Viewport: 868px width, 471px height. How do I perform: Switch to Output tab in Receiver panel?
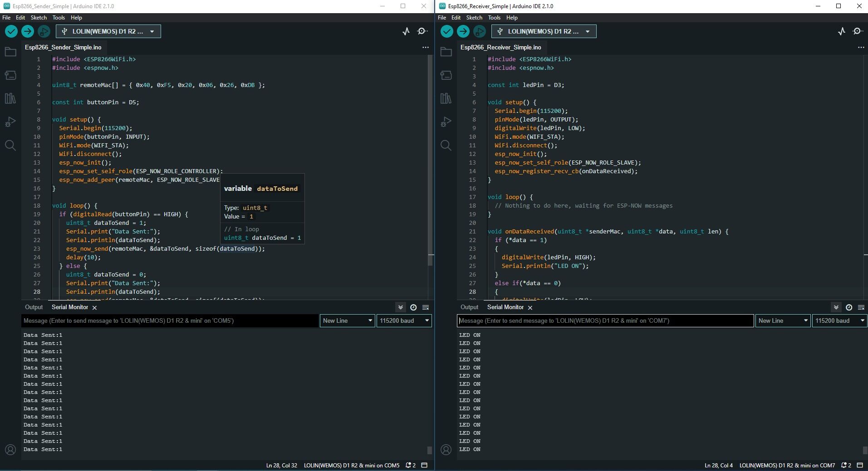pyautogui.click(x=469, y=307)
